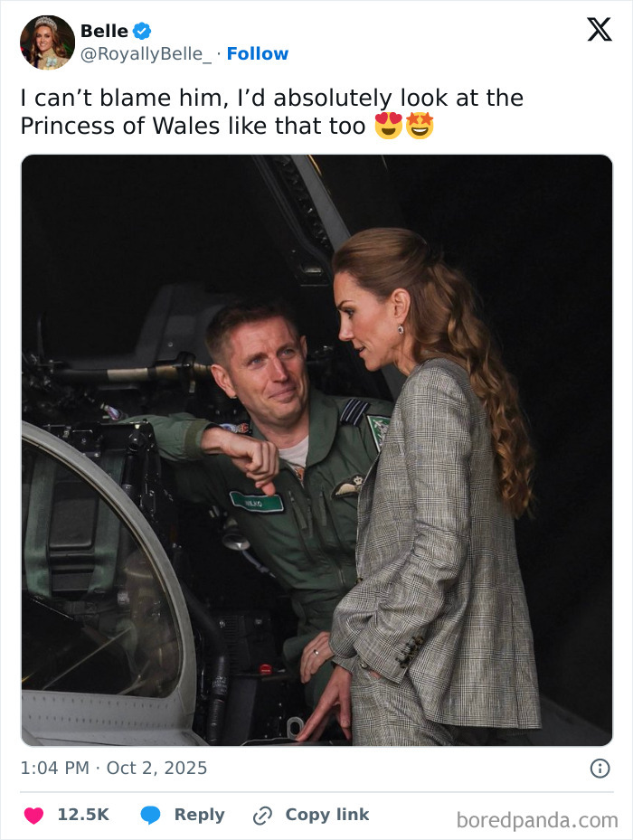The width and height of the screenshot is (633, 840).
Task: Click Belle's circular profile avatar
Action: click(x=46, y=42)
